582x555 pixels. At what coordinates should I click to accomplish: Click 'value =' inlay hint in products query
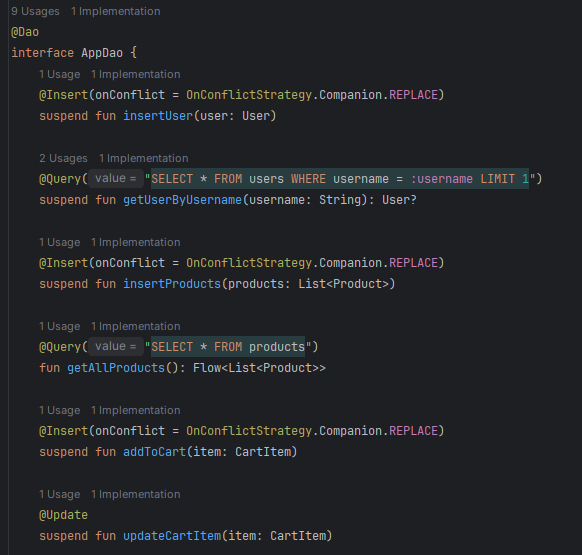pos(116,347)
